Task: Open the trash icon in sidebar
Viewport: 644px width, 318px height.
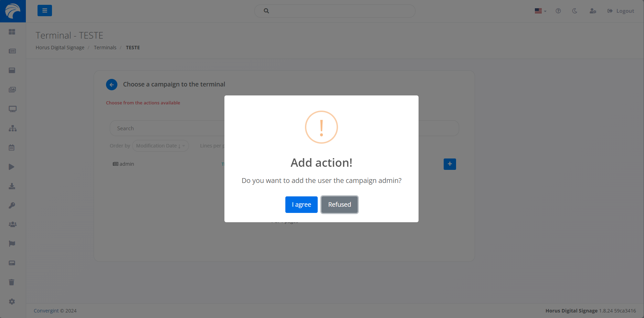Action: (x=12, y=282)
